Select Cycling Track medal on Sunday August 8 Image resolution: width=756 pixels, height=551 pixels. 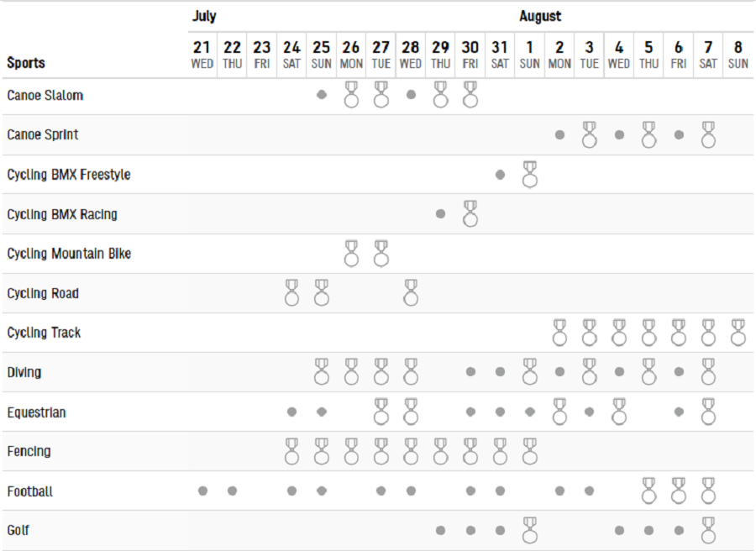738,333
